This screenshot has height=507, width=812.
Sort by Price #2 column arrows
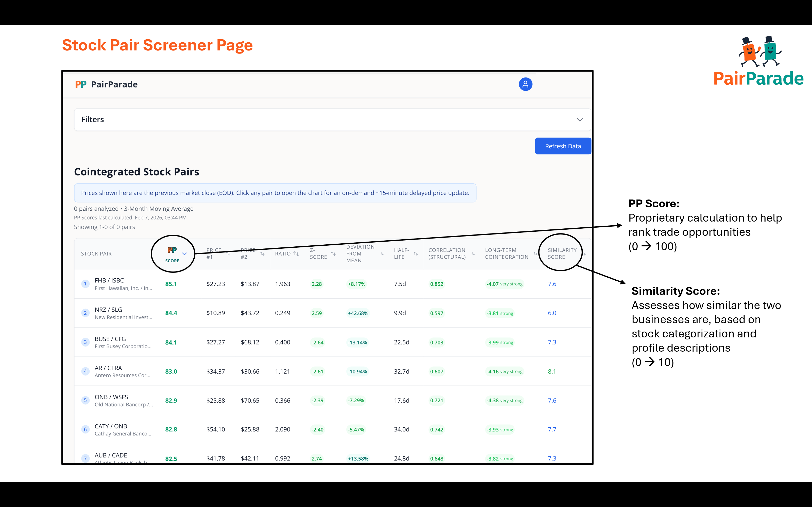pyautogui.click(x=262, y=253)
